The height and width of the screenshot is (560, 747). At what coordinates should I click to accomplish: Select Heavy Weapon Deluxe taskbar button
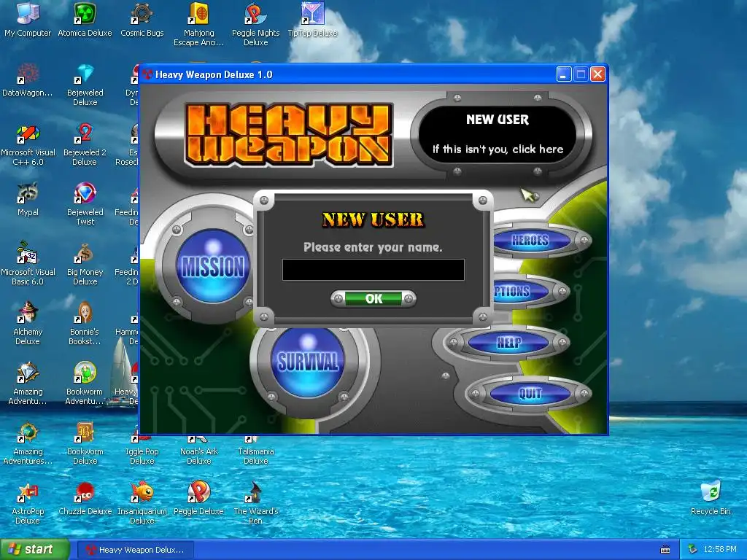point(135,550)
